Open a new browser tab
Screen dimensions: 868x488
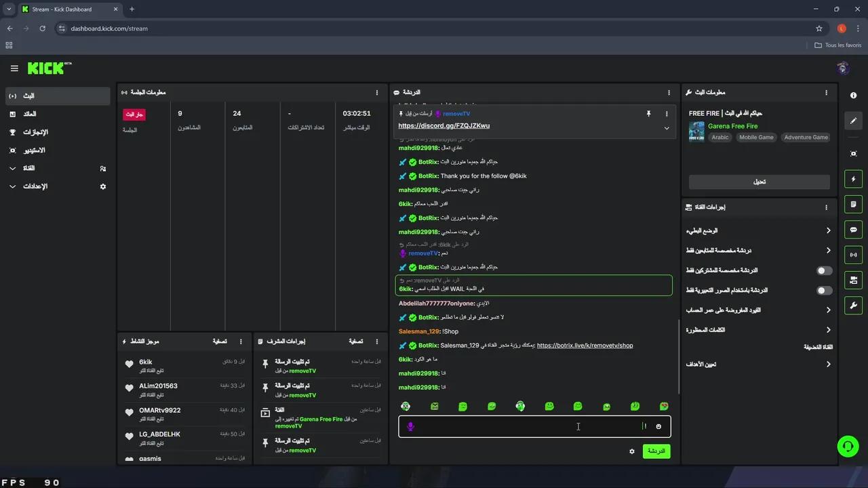pos(132,9)
